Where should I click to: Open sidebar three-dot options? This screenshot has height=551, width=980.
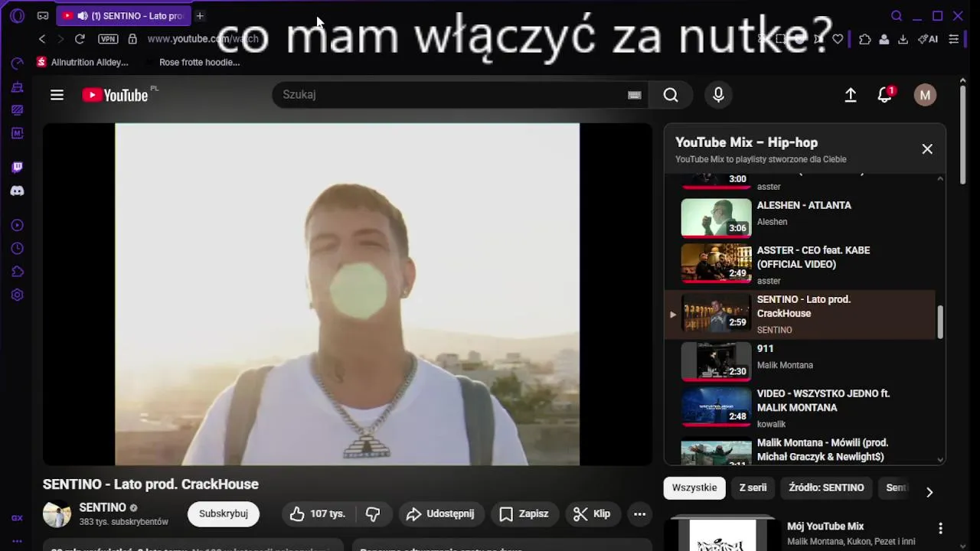pos(17,541)
